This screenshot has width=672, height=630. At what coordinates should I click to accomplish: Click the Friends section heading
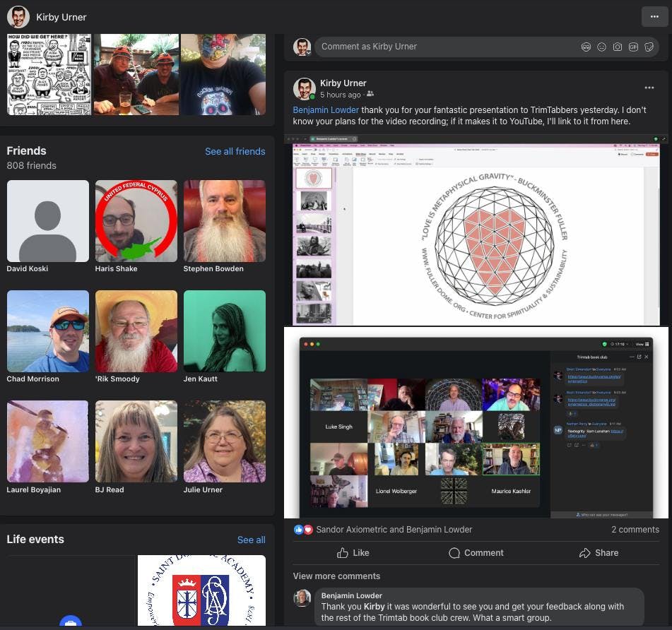tap(27, 151)
